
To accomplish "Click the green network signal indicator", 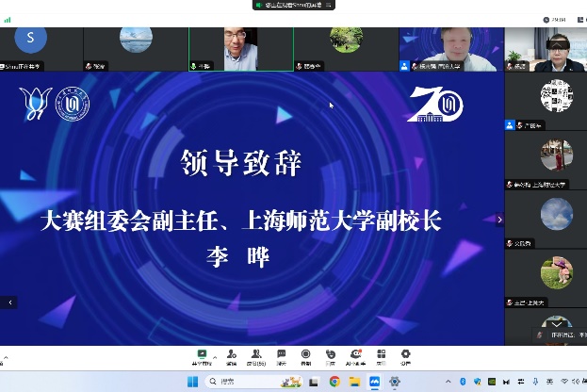I will click(x=8, y=20).
